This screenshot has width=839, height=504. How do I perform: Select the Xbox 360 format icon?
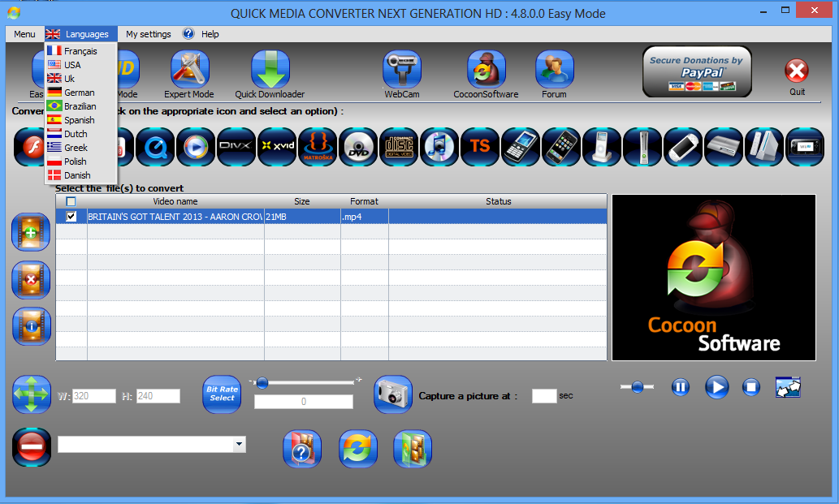[642, 146]
